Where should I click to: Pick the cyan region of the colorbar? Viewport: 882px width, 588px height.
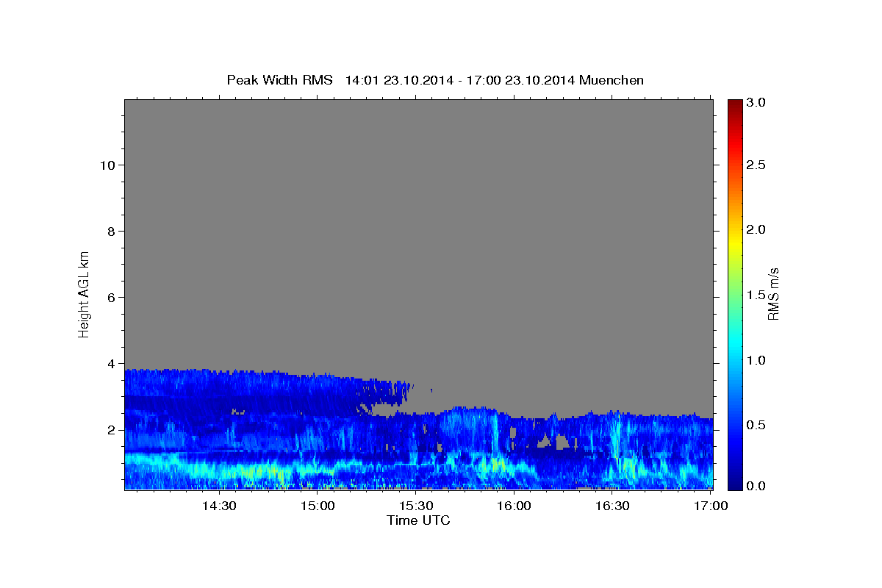(735, 345)
